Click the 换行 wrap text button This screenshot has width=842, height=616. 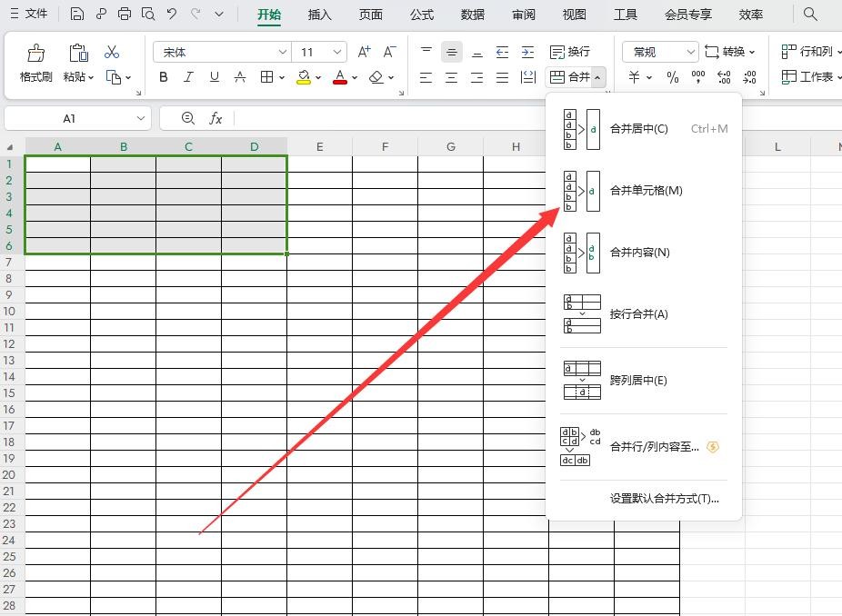tap(570, 52)
